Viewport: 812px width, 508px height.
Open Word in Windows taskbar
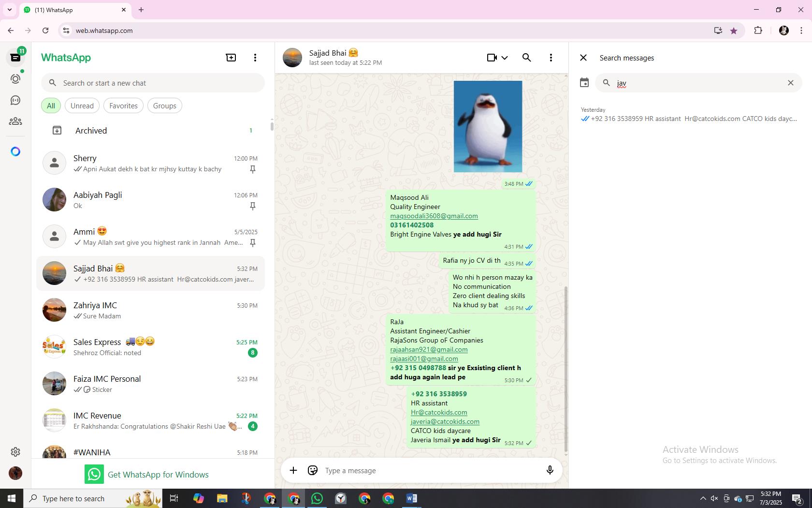(x=412, y=498)
